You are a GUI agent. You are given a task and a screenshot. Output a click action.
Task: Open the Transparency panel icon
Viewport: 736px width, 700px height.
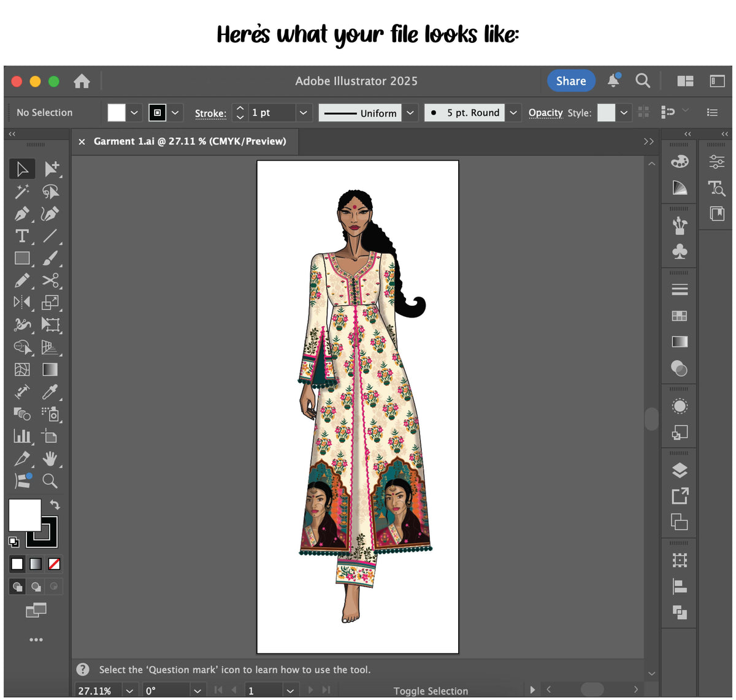[x=679, y=368]
